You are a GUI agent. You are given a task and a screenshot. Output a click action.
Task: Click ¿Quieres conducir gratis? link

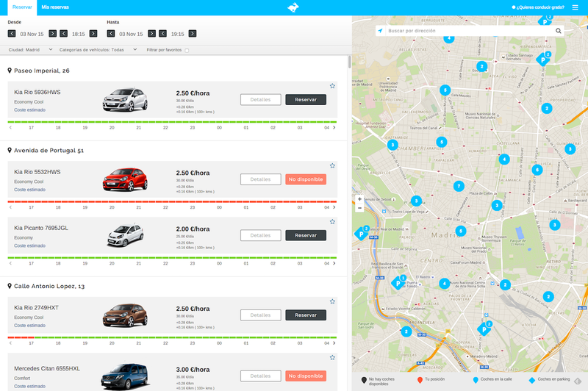(x=538, y=7)
